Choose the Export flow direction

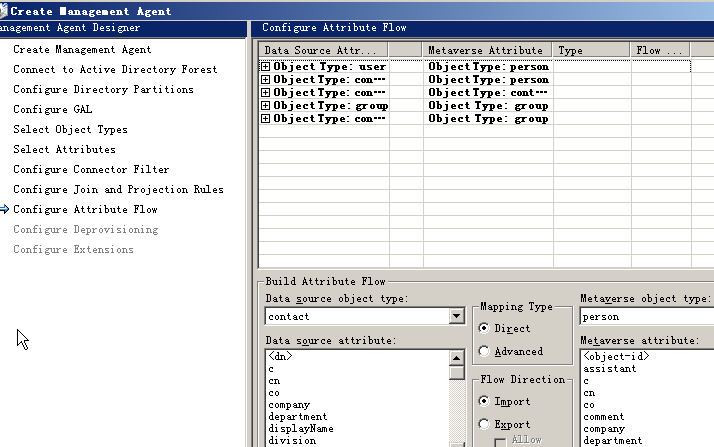coord(484,425)
